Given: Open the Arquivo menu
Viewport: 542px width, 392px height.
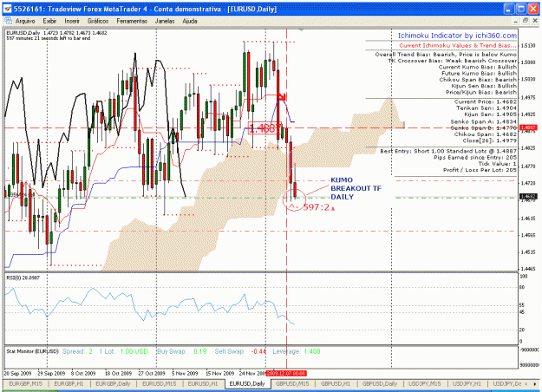Looking at the screenshot, I should click(x=25, y=21).
